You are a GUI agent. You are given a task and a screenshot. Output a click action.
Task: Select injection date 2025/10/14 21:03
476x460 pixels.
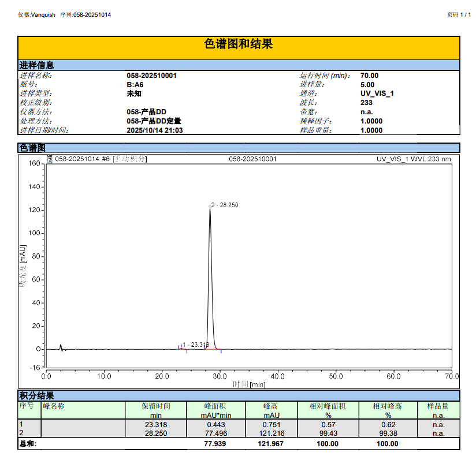[154, 130]
